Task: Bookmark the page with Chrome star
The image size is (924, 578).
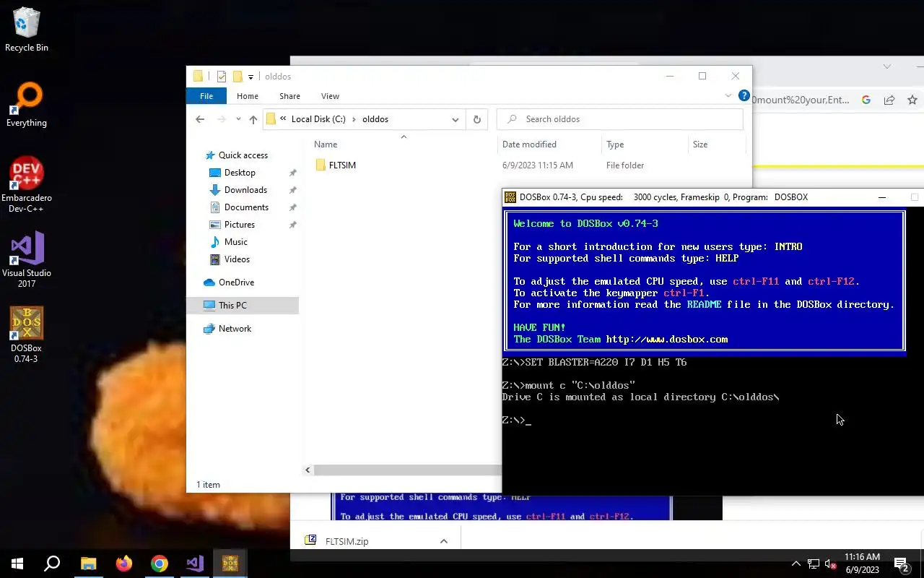Action: pos(912,100)
